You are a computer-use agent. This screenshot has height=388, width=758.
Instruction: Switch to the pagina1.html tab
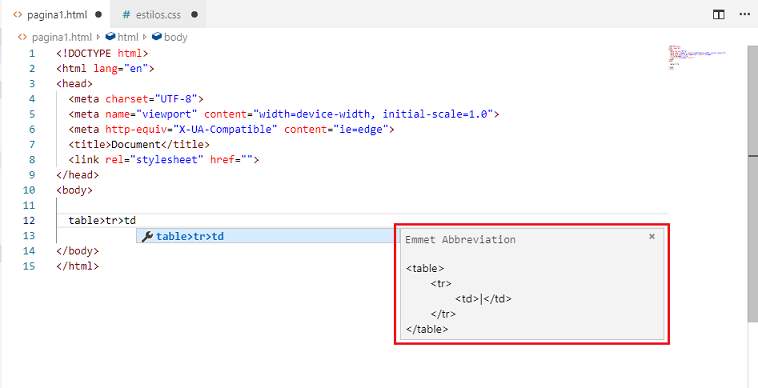57,14
